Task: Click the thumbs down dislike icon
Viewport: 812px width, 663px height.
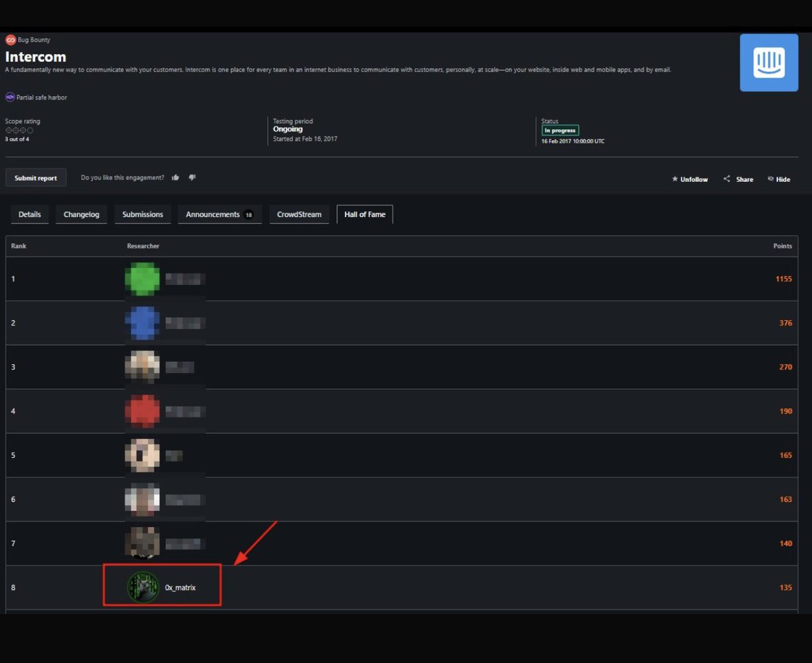Action: [x=192, y=177]
